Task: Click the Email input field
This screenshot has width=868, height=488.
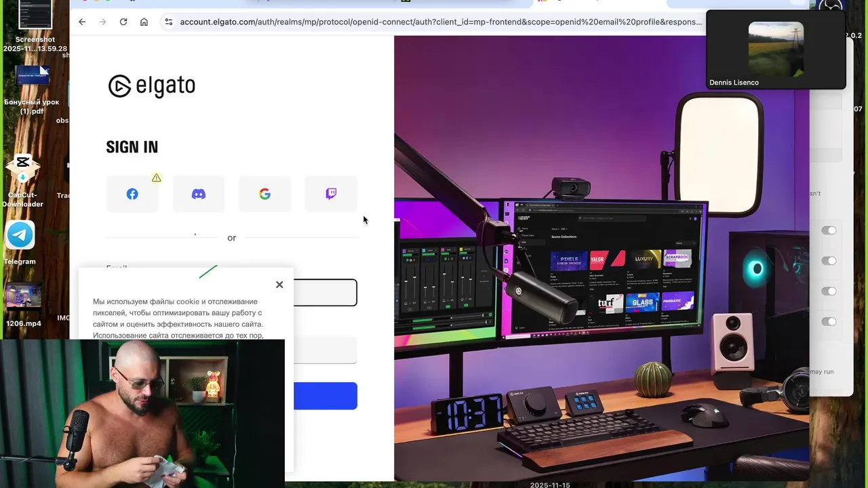Action: click(x=325, y=293)
